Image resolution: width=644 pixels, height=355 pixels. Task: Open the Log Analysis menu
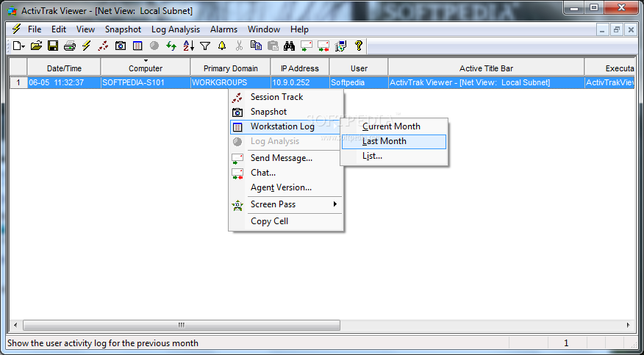tap(176, 29)
